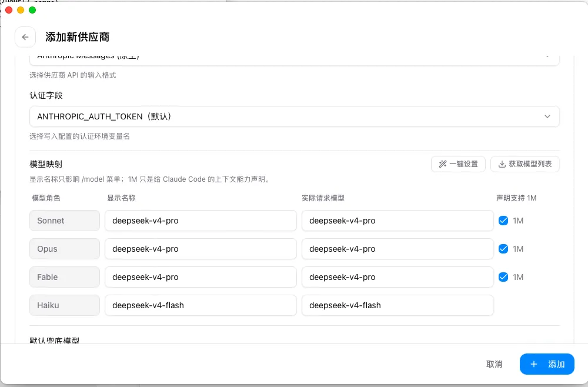Click the 显示名称 column header
The width and height of the screenshot is (588, 387).
[121, 198]
